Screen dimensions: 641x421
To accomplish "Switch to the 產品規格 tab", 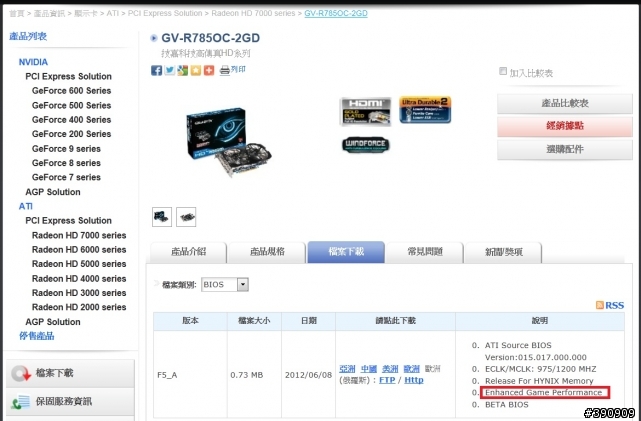I will (267, 252).
